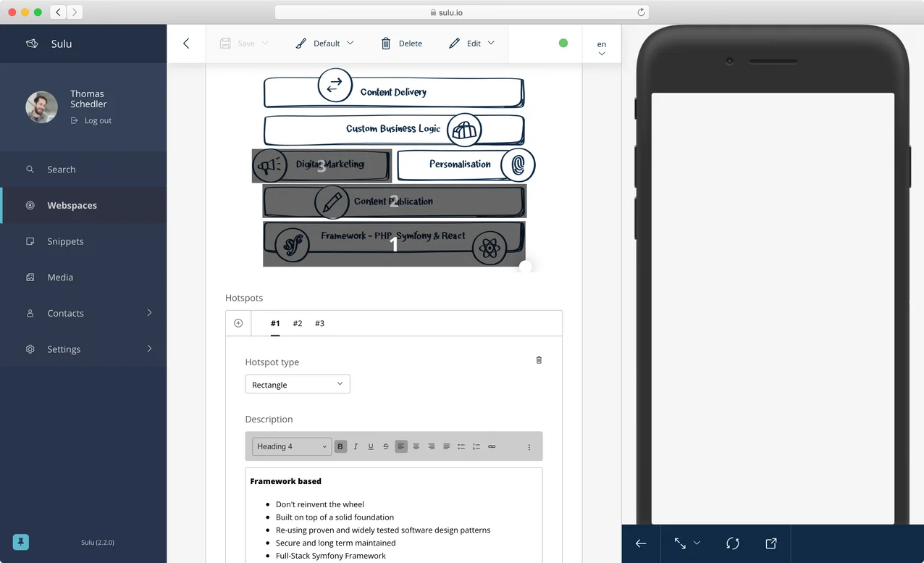924x563 pixels.
Task: Open preview in new window
Action: (x=771, y=543)
